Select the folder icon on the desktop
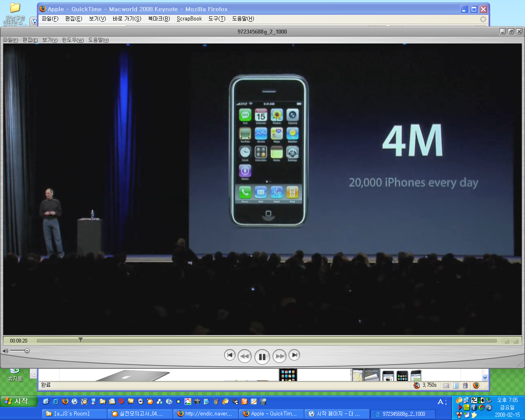The height and width of the screenshot is (420, 525). 15,8
